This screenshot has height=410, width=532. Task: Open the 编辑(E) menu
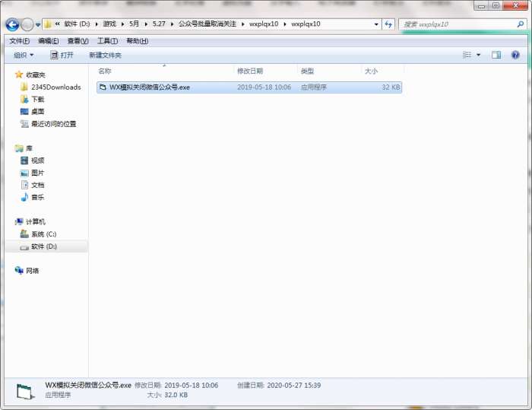point(49,41)
